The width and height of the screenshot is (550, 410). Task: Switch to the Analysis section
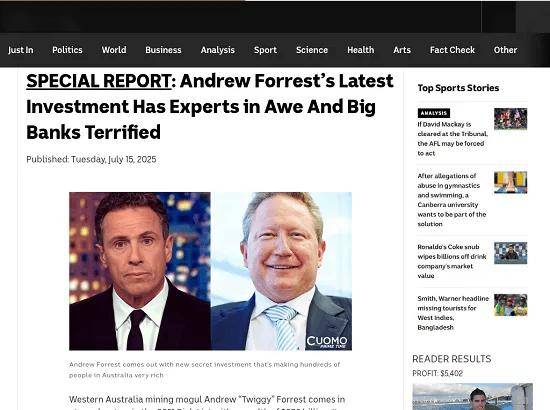pos(217,50)
